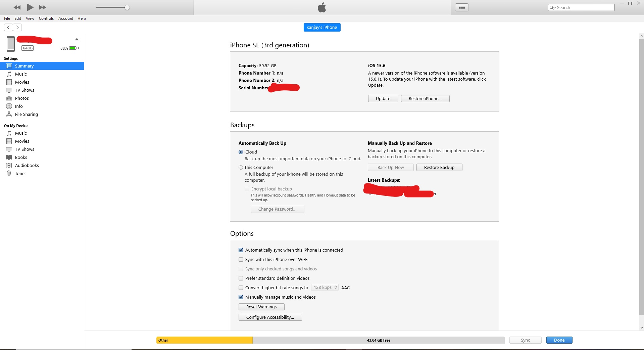Click Reset Warnings button
The image size is (644, 350).
click(x=261, y=307)
